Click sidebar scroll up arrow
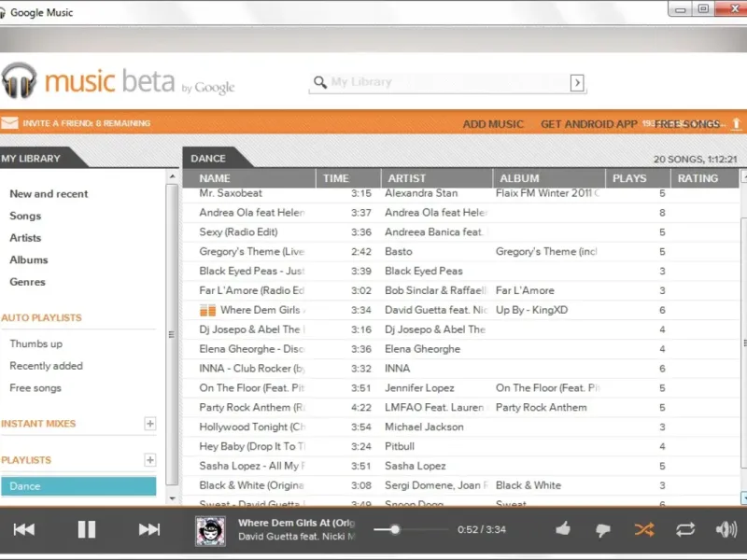Viewport: 747px width, 560px height. 173,176
